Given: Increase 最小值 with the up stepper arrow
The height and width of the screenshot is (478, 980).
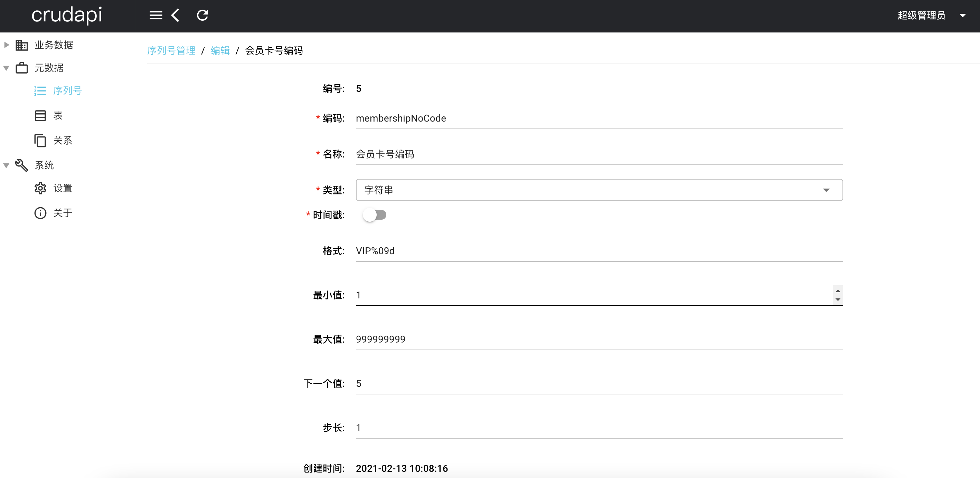Looking at the screenshot, I should [x=837, y=291].
